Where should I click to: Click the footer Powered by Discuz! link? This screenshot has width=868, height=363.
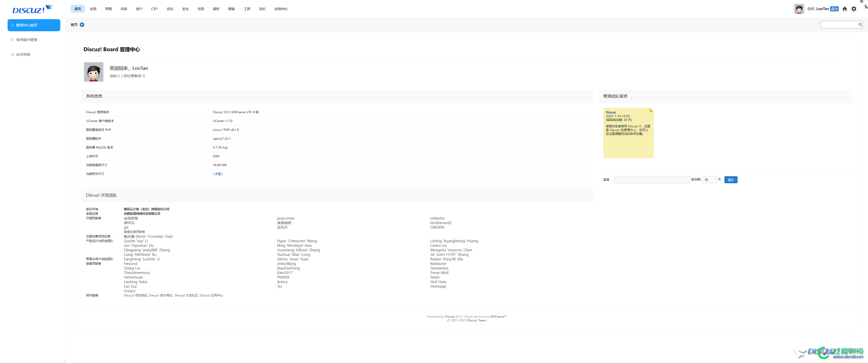pos(450,317)
